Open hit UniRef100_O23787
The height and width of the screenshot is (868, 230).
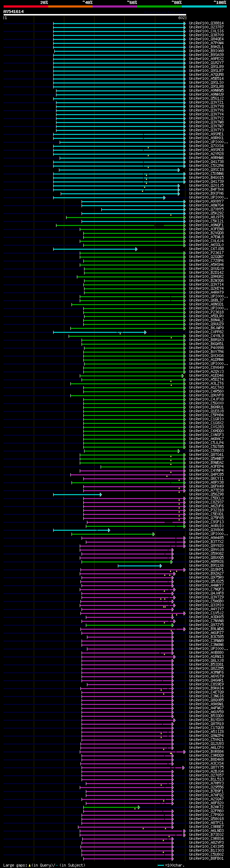pyautogui.click(x=206, y=27)
